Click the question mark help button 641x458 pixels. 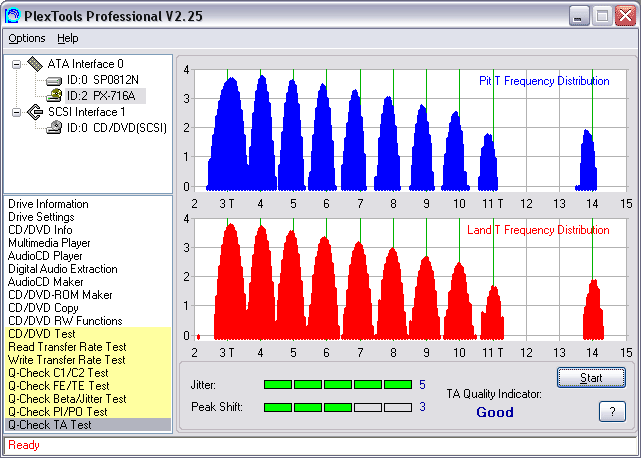612,411
